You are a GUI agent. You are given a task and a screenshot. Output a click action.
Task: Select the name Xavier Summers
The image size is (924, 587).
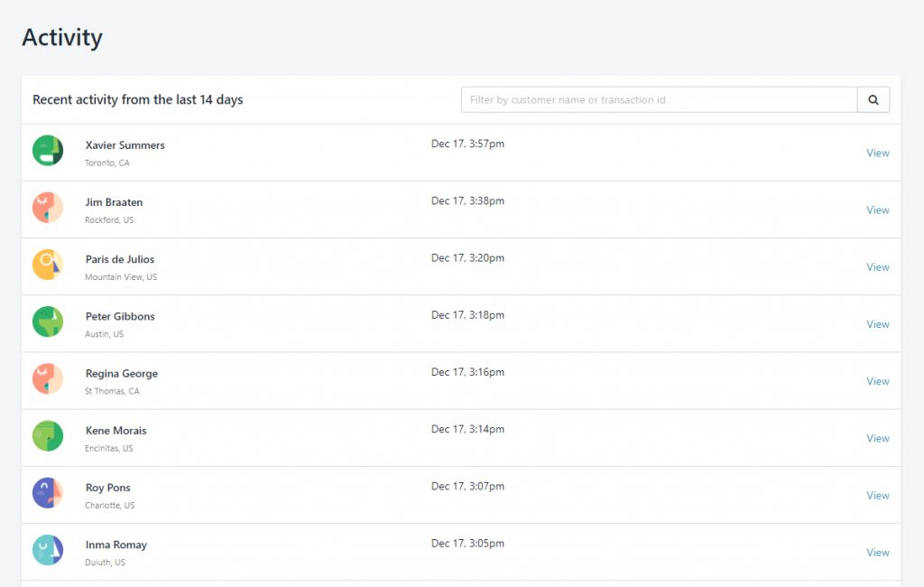[x=125, y=145]
